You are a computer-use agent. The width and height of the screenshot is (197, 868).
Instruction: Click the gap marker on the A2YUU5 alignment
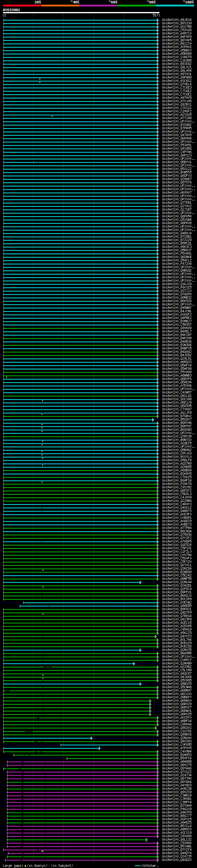tap(52, 116)
